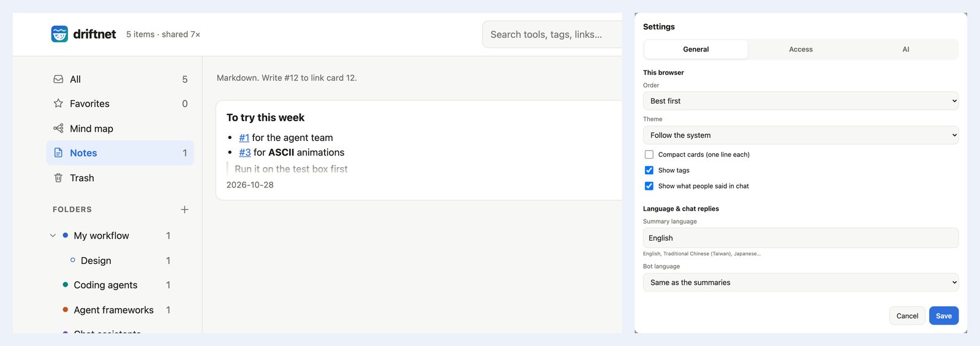Click 'Run it on the test box first' quote

(291, 169)
